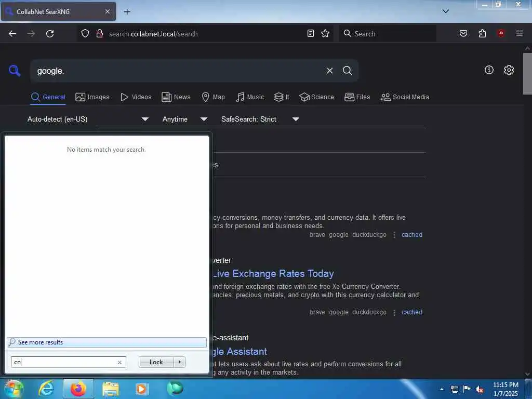Click the network tray icon

coord(455,389)
